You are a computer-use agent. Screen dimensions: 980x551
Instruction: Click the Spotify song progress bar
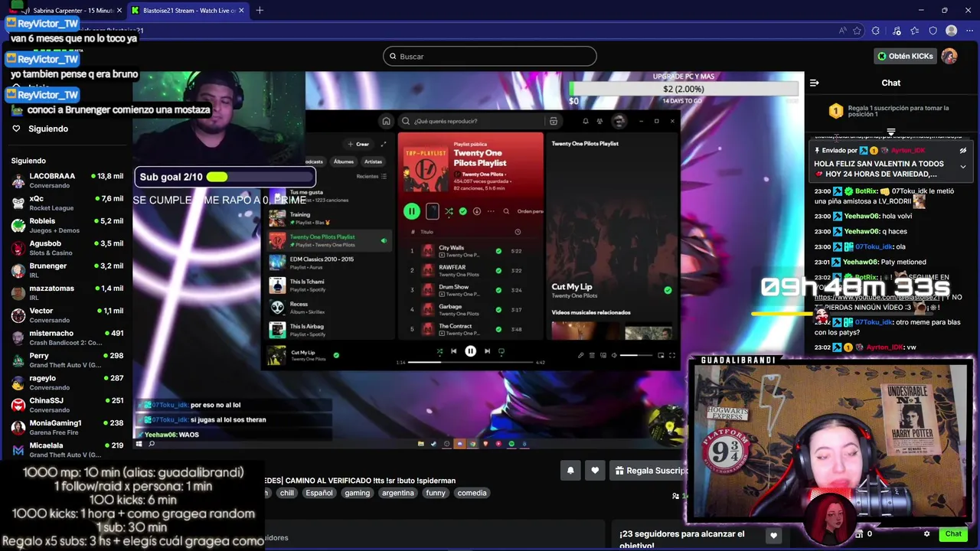pos(471,362)
